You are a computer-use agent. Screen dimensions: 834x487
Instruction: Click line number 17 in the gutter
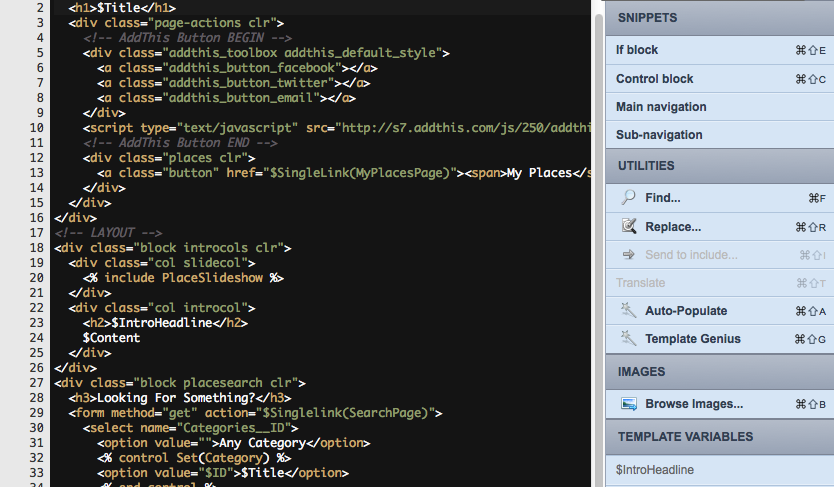(x=36, y=232)
